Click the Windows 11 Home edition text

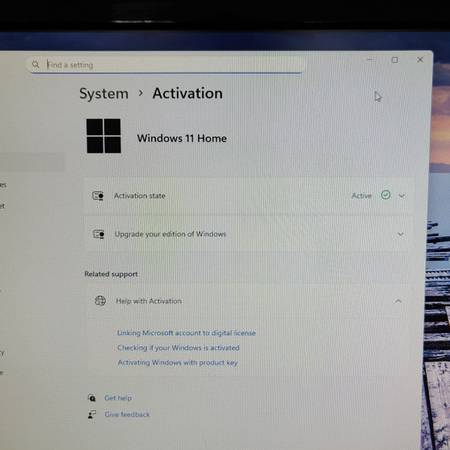tap(182, 138)
